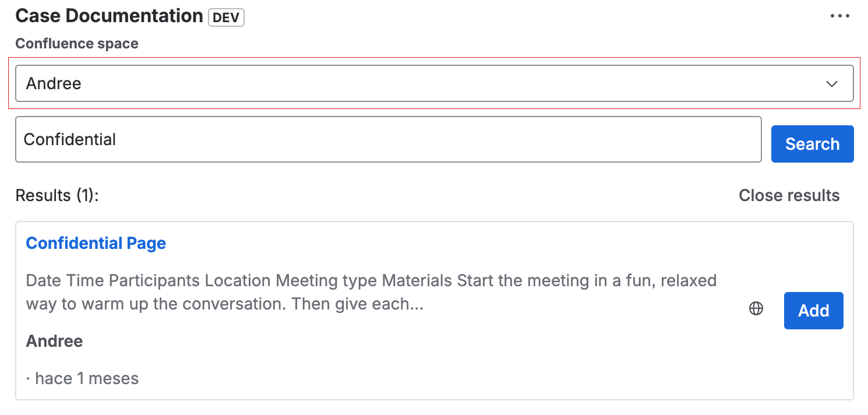Expand the Confluence space chevron arrow

832,84
